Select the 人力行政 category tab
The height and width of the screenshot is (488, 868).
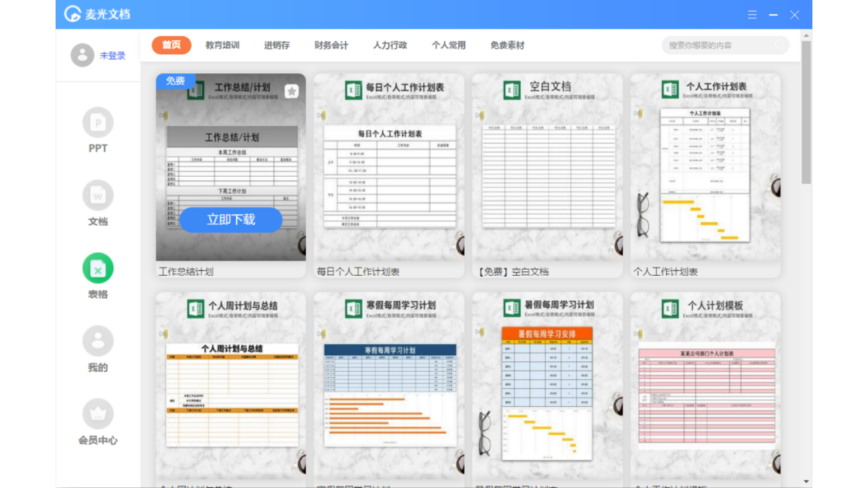tap(390, 45)
